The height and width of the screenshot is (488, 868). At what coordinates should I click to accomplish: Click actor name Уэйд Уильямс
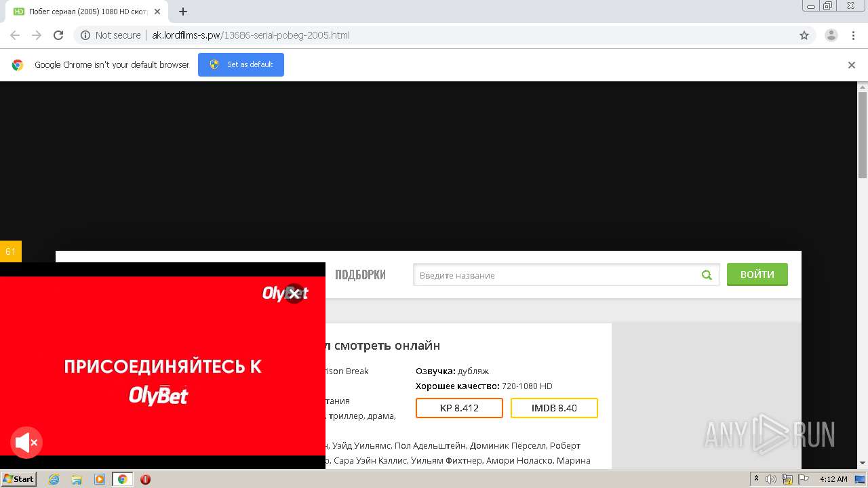(362, 445)
